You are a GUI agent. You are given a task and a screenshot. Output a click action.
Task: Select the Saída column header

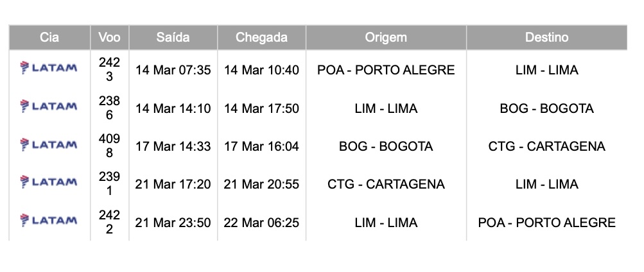point(173,37)
